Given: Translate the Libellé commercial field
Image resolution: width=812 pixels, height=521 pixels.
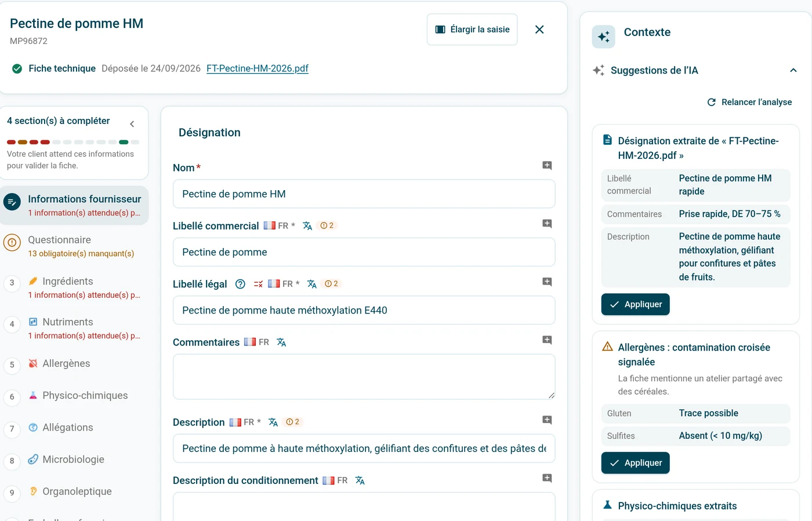Looking at the screenshot, I should pyautogui.click(x=307, y=226).
